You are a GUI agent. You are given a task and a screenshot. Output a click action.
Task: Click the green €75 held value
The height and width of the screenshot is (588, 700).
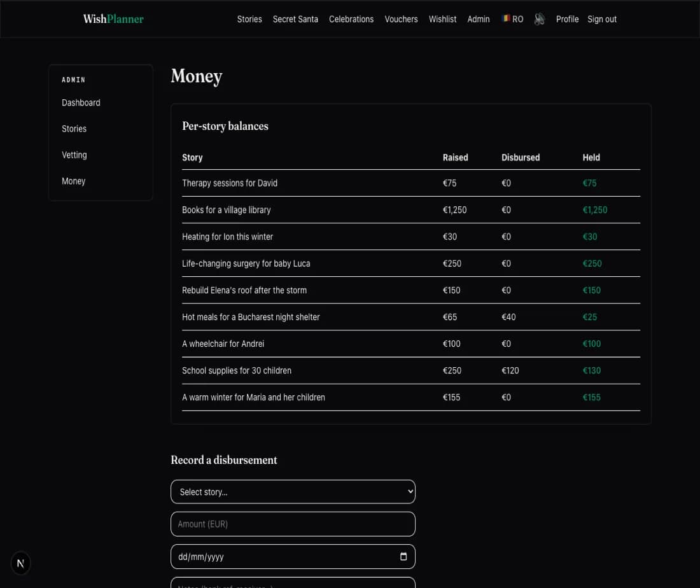589,183
